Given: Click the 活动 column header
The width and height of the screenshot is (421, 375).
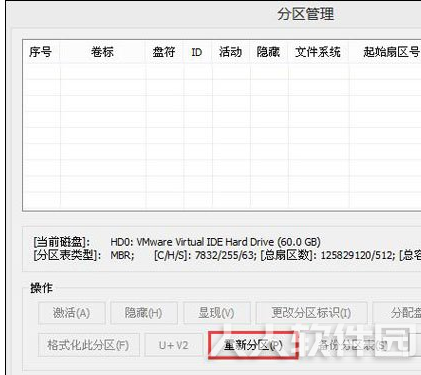Looking at the screenshot, I should click(230, 52).
